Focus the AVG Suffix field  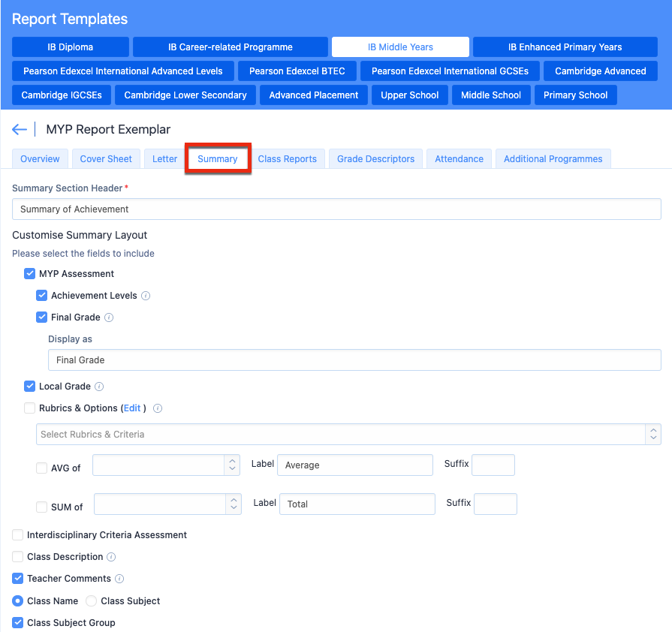tap(493, 465)
